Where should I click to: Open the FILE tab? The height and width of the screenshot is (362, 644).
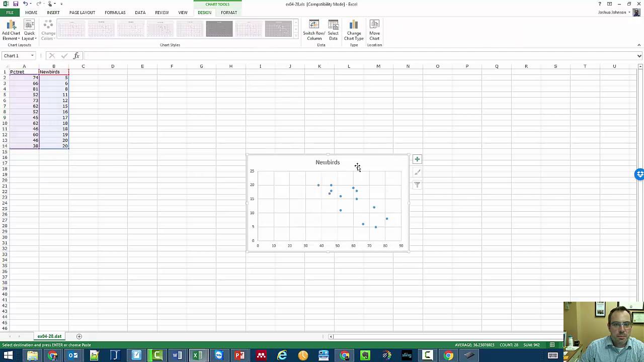point(10,13)
